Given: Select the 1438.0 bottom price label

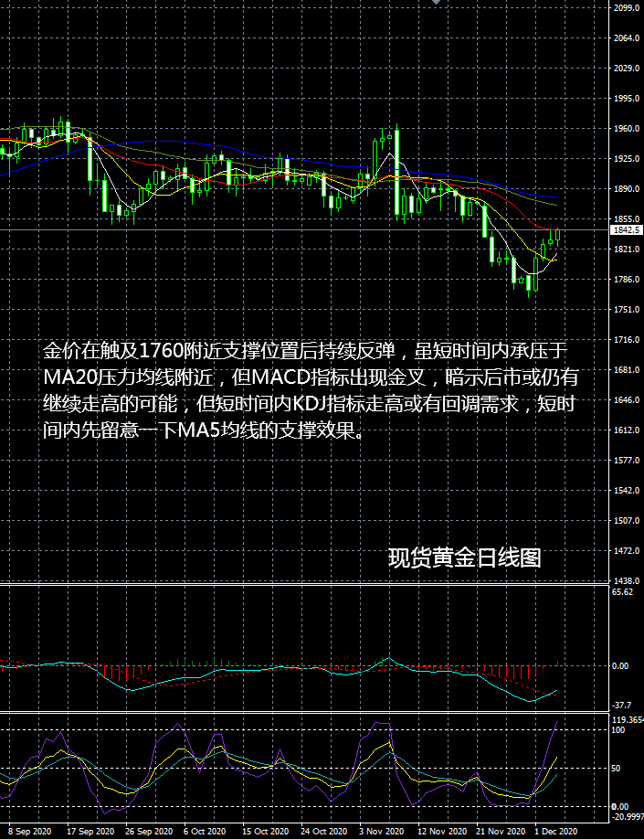Looking at the screenshot, I should coord(627,580).
